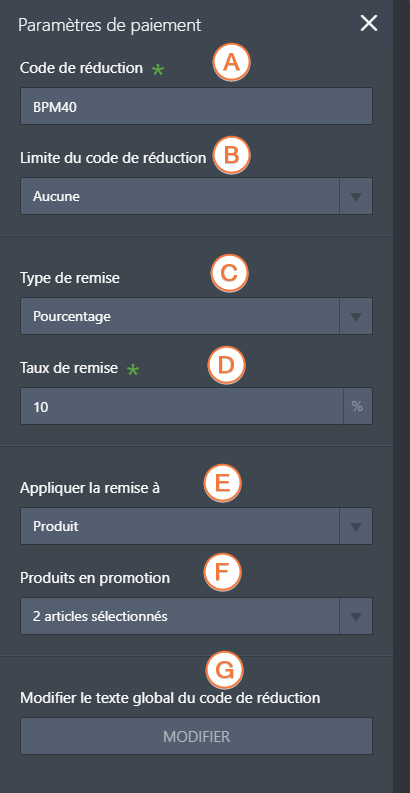Click the orange F annotation marker

pyautogui.click(x=222, y=572)
